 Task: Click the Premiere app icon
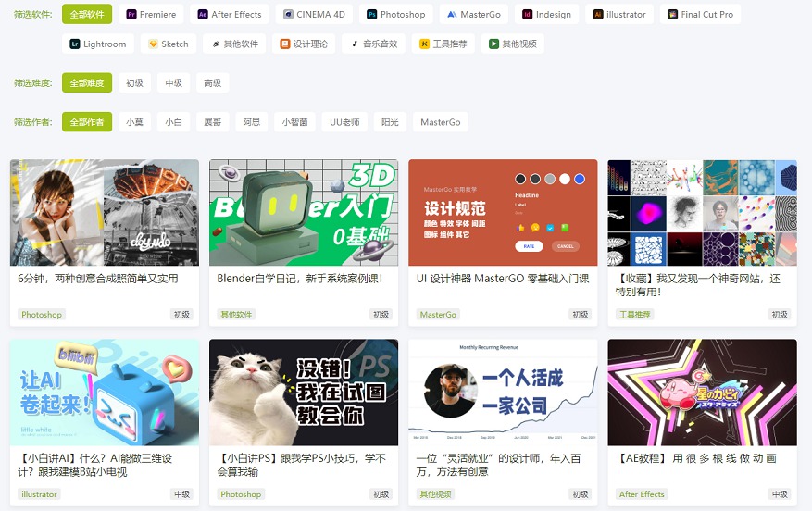[131, 15]
